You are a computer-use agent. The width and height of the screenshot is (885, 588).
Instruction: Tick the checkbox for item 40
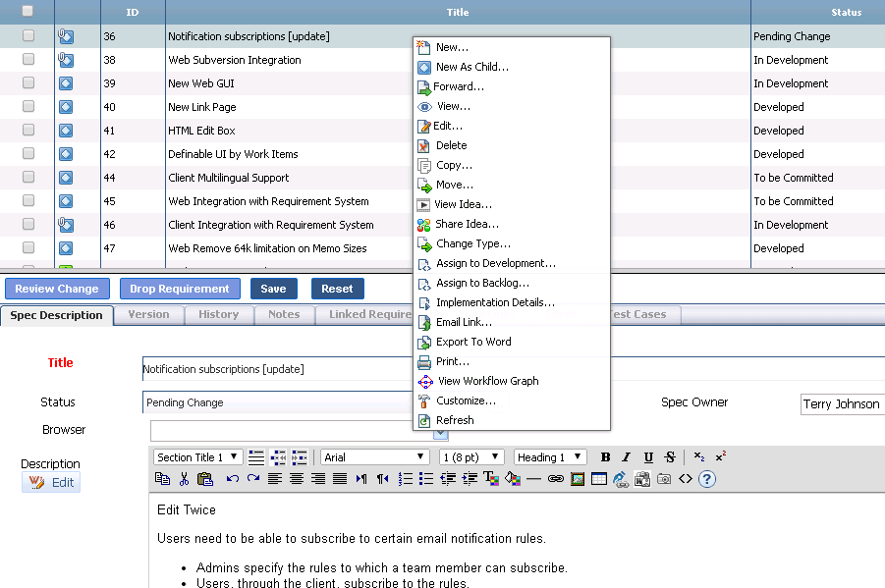(28, 107)
